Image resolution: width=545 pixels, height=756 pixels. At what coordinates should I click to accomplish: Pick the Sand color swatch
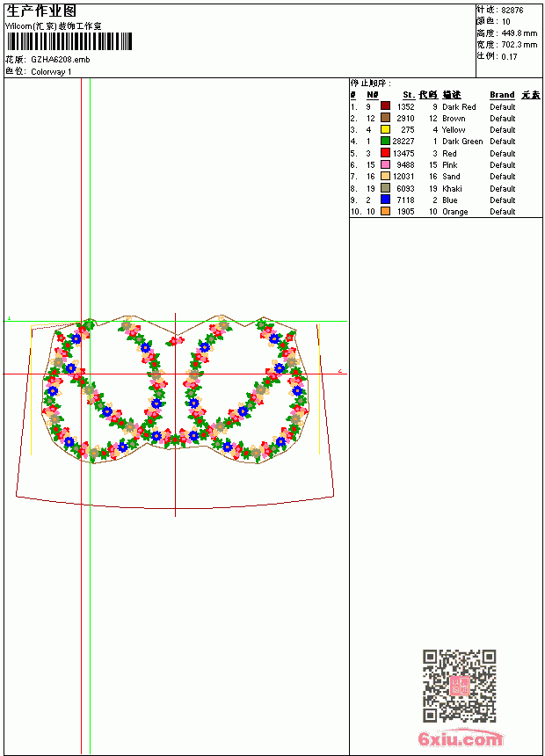point(385,176)
